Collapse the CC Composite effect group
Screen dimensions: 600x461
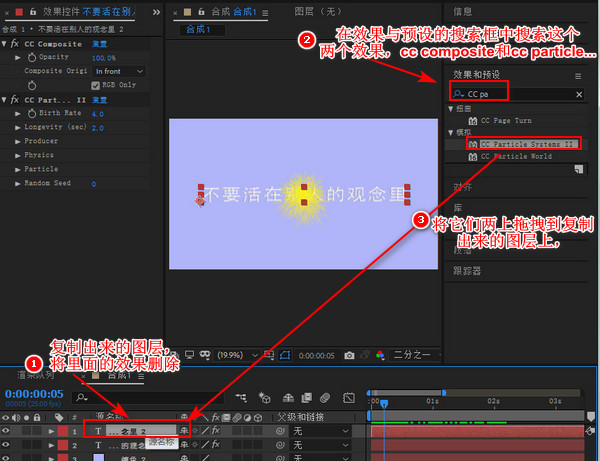tap(4, 44)
